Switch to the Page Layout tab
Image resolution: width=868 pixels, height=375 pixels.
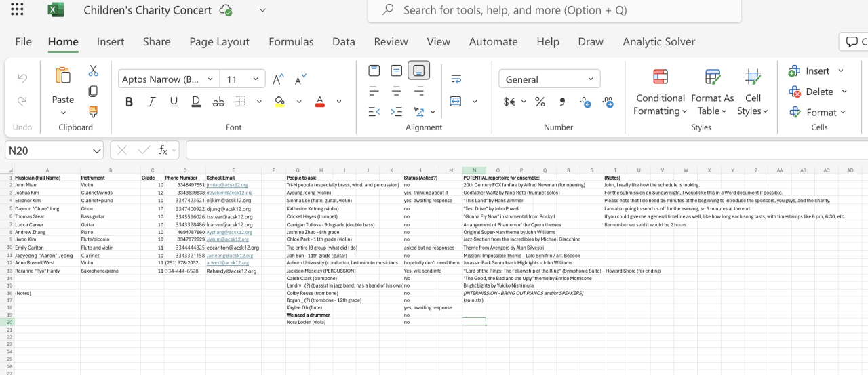(219, 41)
